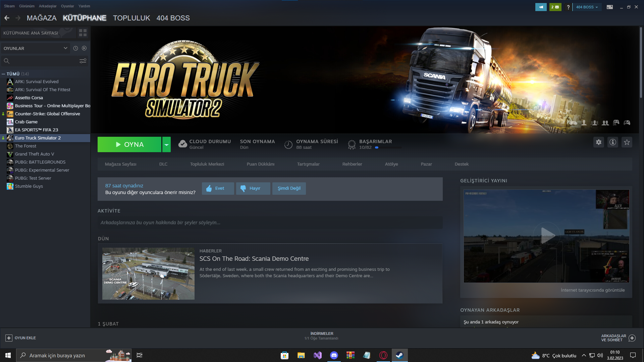
Task: Toggle the Şimdi Değil (Not Now) option
Action: point(289,188)
